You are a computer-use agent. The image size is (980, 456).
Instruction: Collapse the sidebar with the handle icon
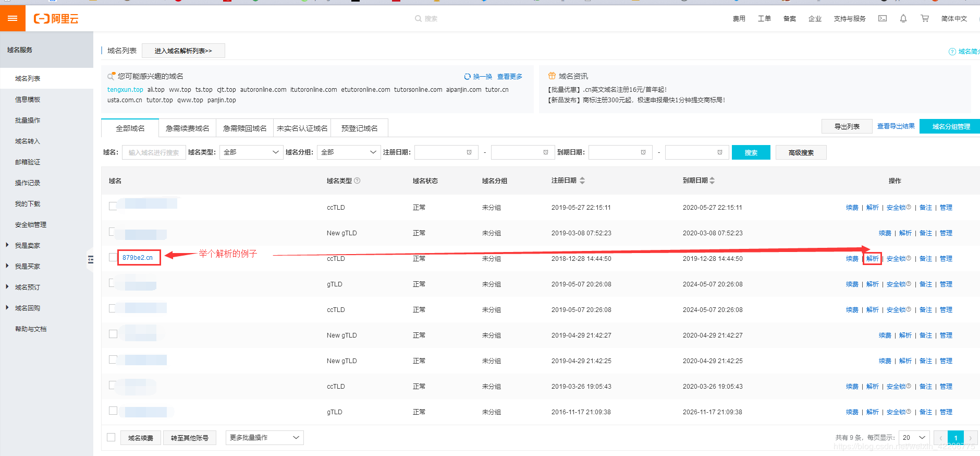click(90, 259)
